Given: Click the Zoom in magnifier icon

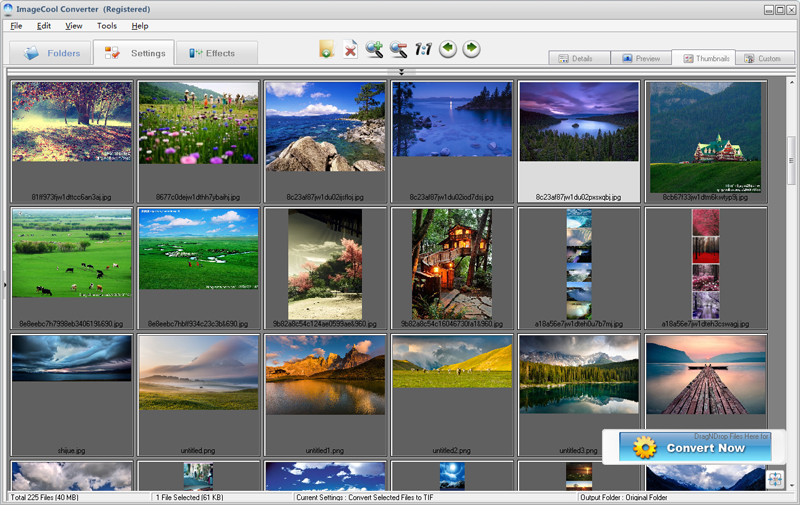Looking at the screenshot, I should [374, 49].
